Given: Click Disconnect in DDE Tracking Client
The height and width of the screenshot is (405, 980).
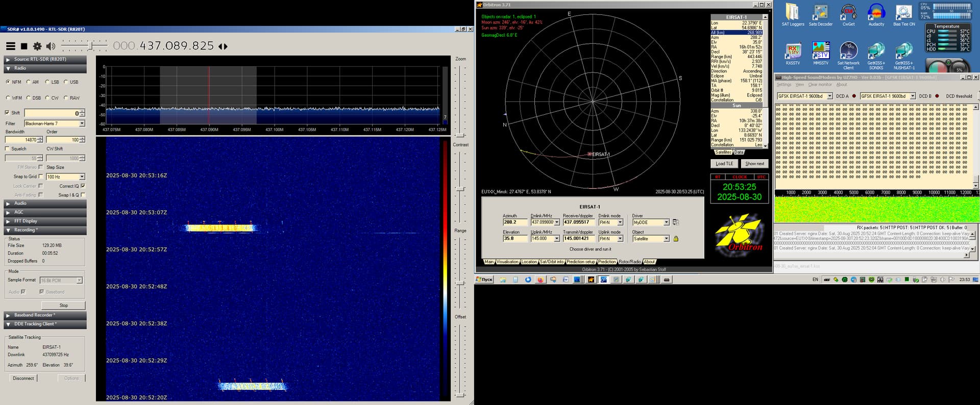Looking at the screenshot, I should [x=23, y=378].
